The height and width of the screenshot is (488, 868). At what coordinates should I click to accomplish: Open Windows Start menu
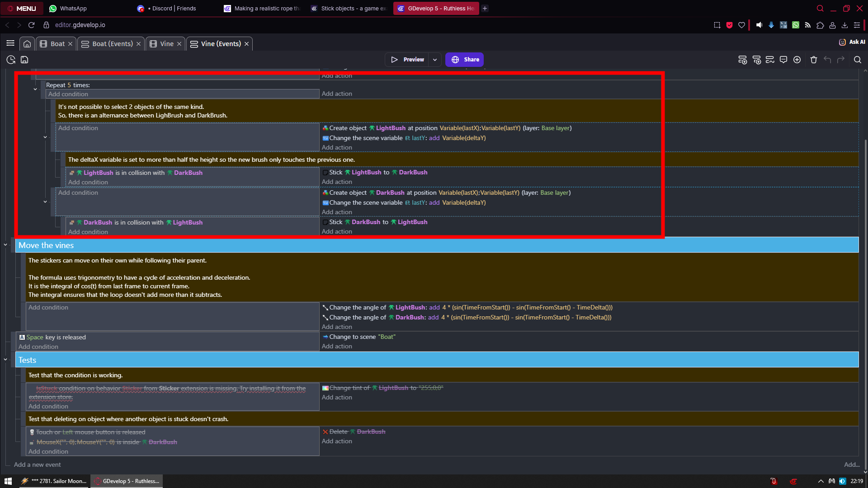8,481
